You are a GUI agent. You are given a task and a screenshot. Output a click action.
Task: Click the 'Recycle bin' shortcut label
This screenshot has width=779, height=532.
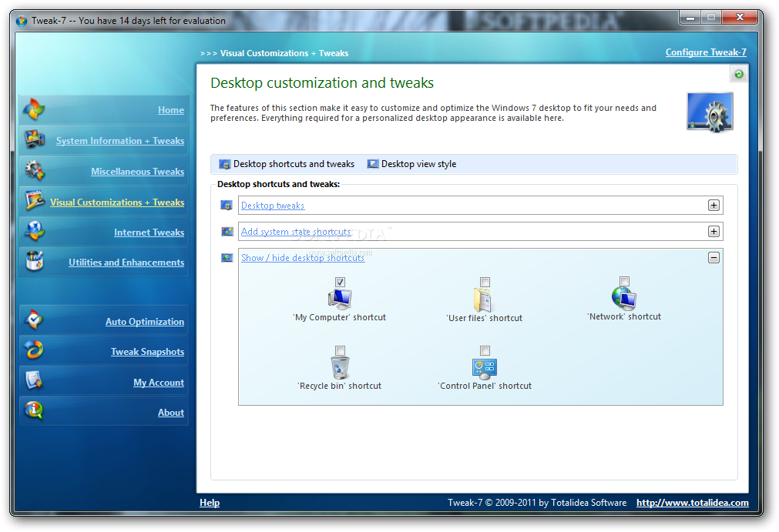339,386
